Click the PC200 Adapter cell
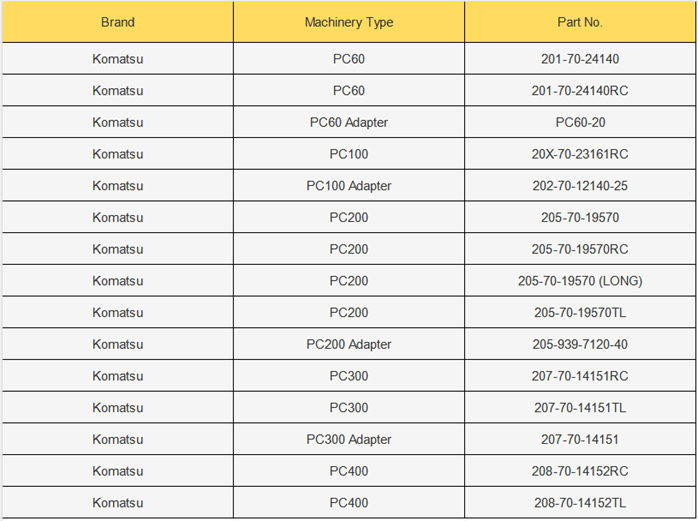This screenshot has width=698, height=521. (349, 344)
